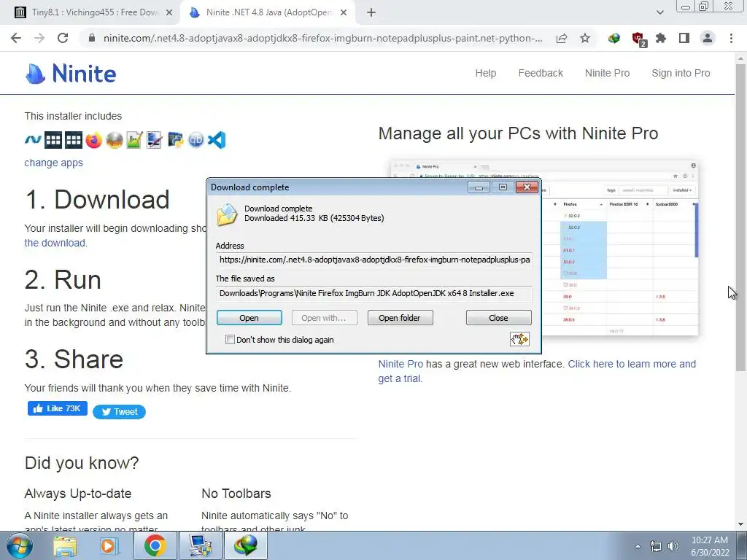Viewport: 747px width, 560px height.
Task: Open a new browser tab
Action: [371, 13]
